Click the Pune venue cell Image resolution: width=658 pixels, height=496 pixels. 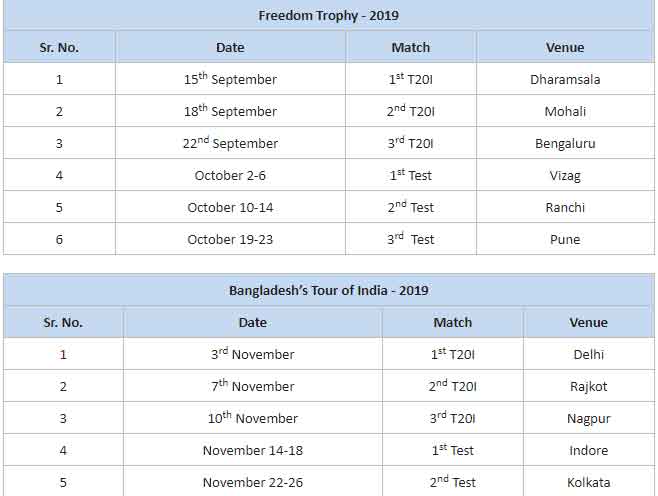pos(565,239)
